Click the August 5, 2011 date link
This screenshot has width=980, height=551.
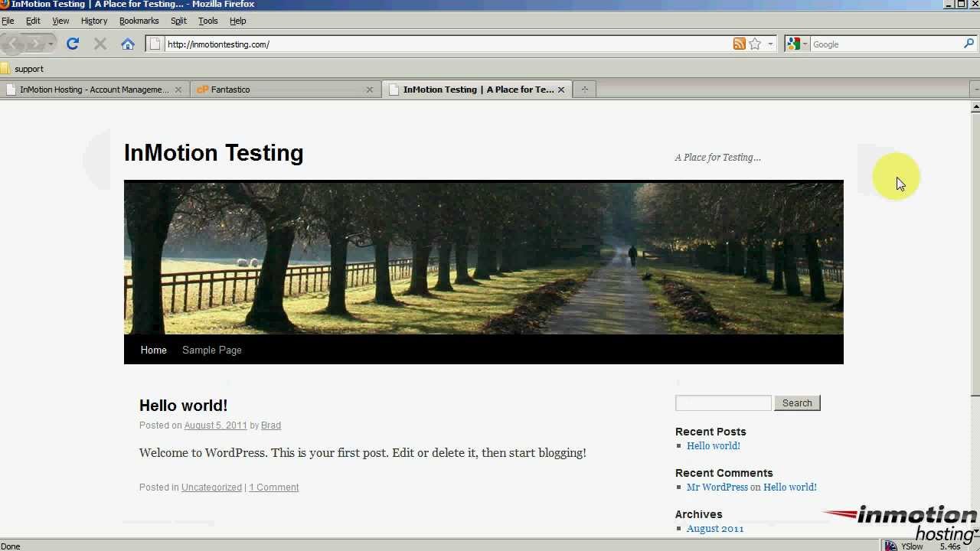(x=216, y=425)
